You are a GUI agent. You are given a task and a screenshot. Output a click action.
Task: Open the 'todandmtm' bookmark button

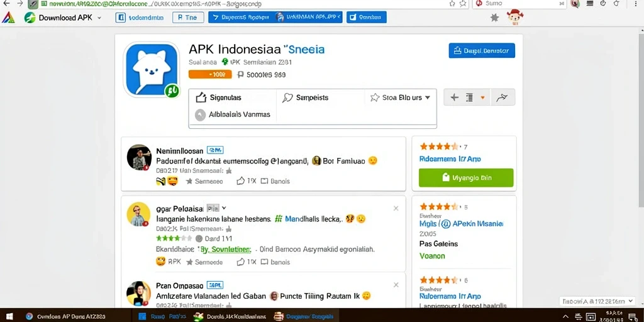pos(140,17)
